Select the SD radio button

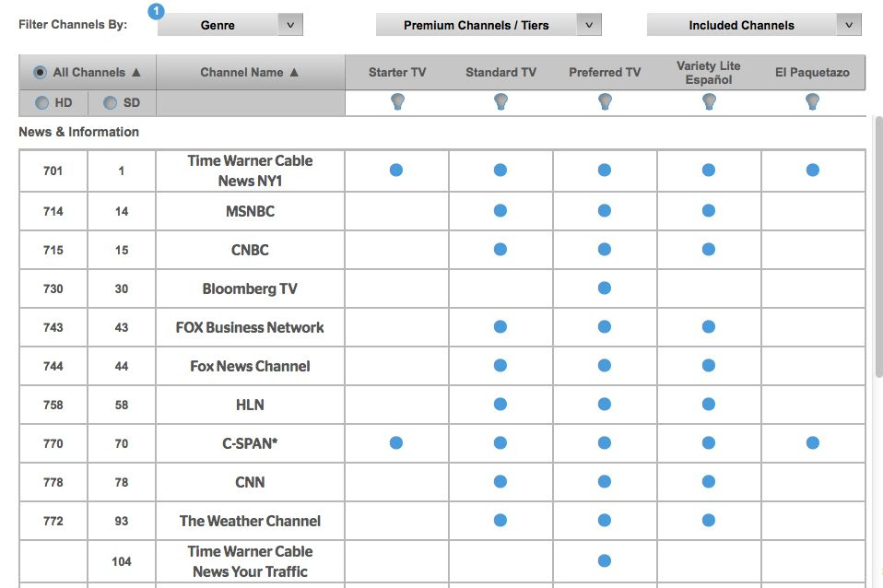click(111, 102)
